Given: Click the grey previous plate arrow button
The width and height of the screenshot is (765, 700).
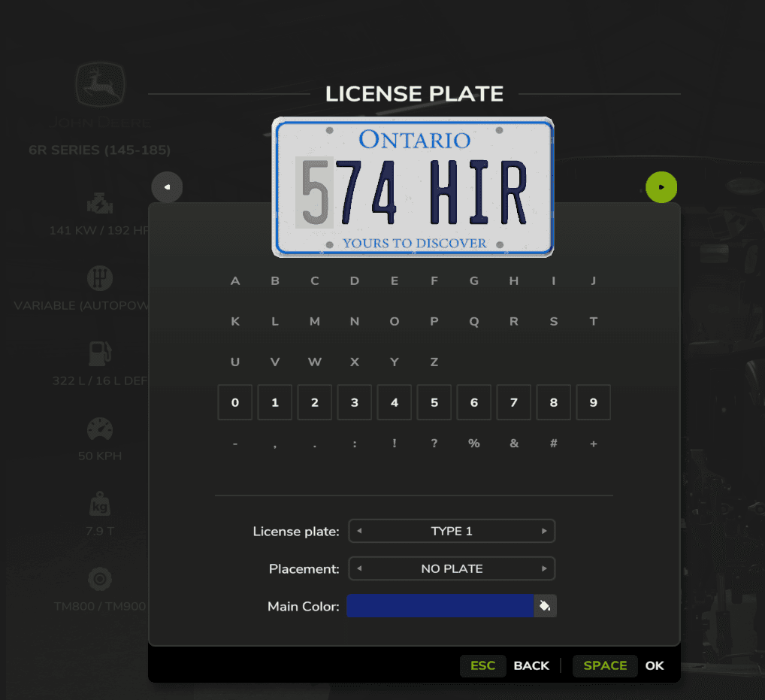Looking at the screenshot, I should tap(167, 187).
